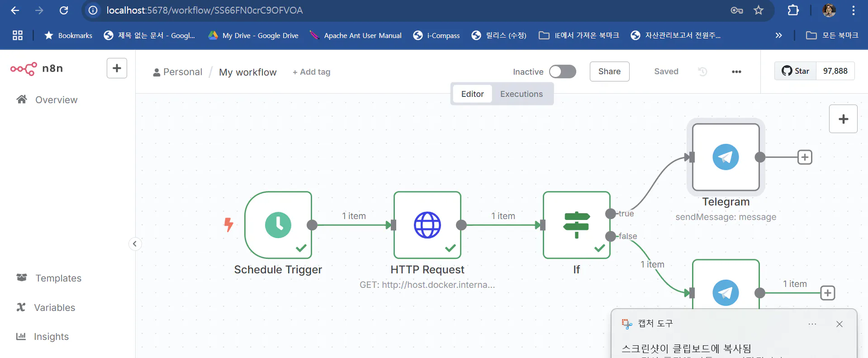Reload the page with the refresh icon
Screen dimensions: 868x358
pyautogui.click(x=64, y=10)
